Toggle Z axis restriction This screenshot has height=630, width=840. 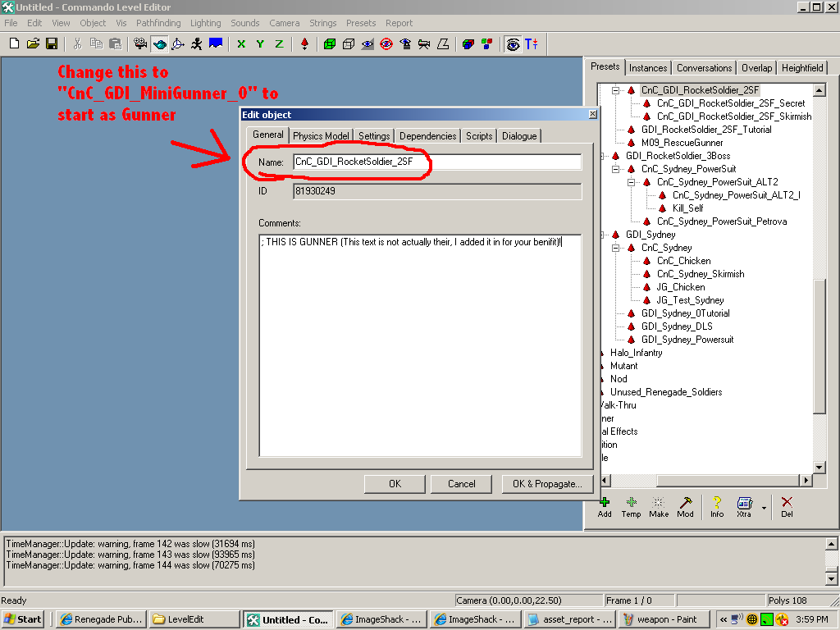pyautogui.click(x=279, y=43)
